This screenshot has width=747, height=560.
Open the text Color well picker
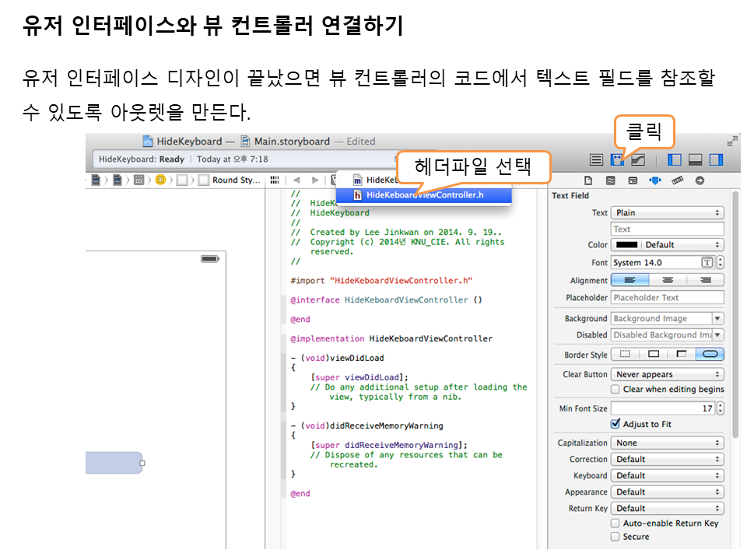pos(627,245)
